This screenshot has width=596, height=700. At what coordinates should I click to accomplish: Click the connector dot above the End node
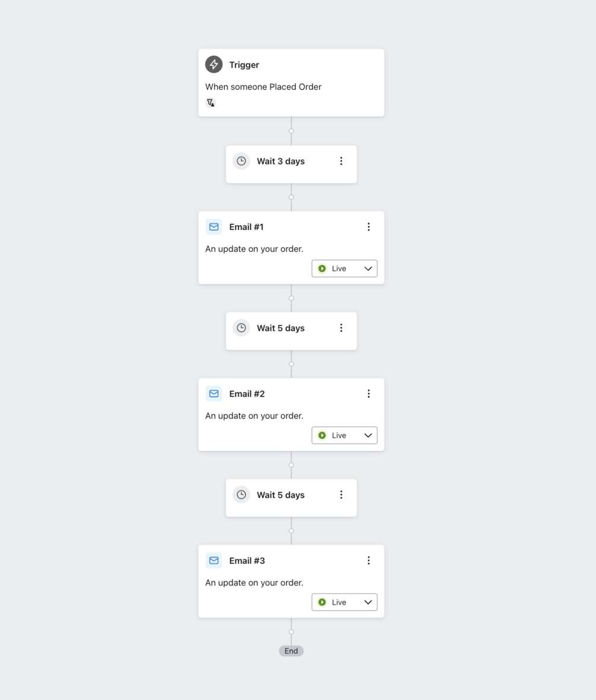[x=291, y=632]
